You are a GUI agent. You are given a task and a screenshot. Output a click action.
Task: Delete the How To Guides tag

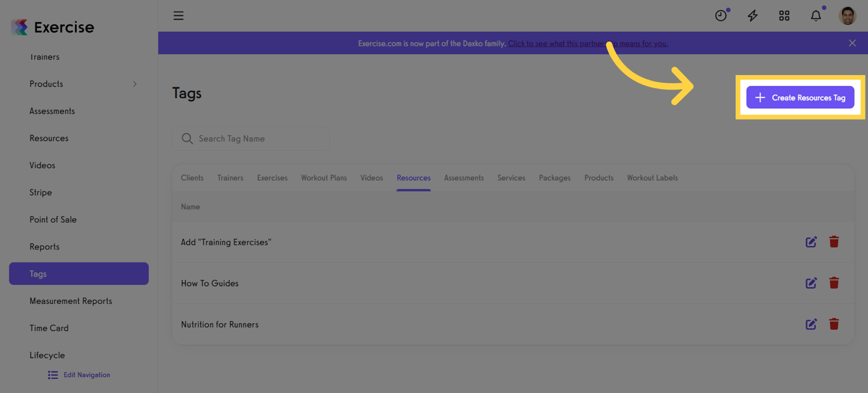pyautogui.click(x=834, y=283)
